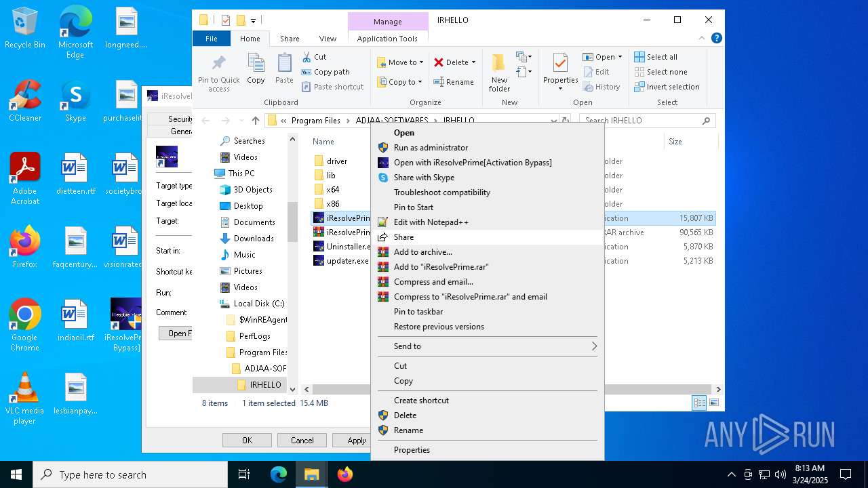This screenshot has height=488, width=868.
Task: Click the Pin to Quick access icon
Action: click(x=218, y=73)
